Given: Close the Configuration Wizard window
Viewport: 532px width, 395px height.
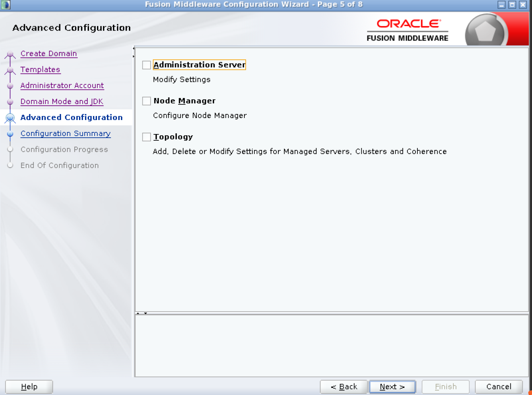Looking at the screenshot, I should (x=523, y=5).
